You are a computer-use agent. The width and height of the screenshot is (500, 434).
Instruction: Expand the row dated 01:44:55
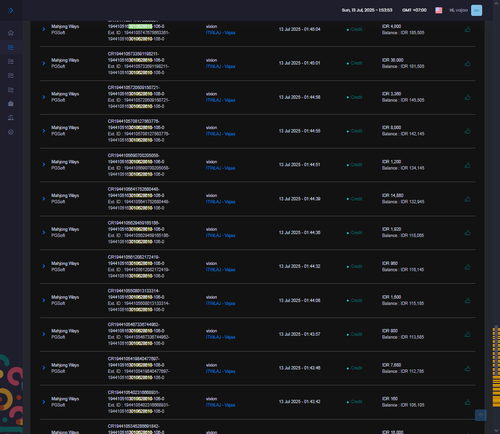(44, 131)
